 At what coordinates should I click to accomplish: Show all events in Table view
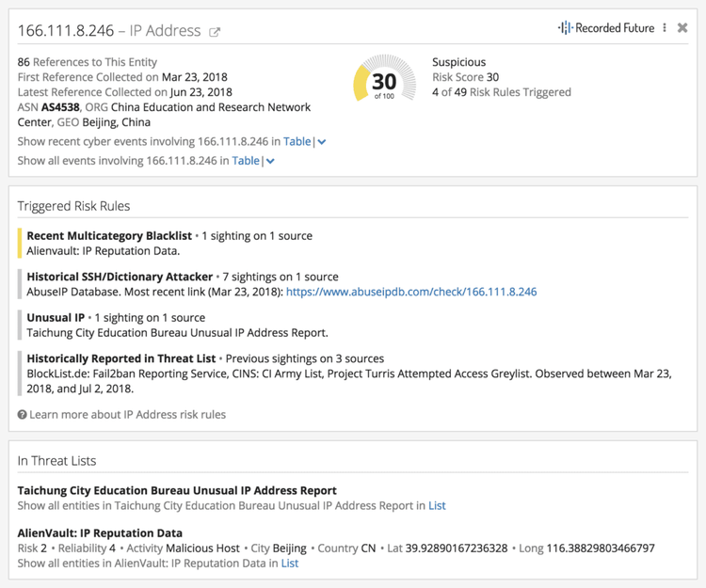(x=245, y=161)
